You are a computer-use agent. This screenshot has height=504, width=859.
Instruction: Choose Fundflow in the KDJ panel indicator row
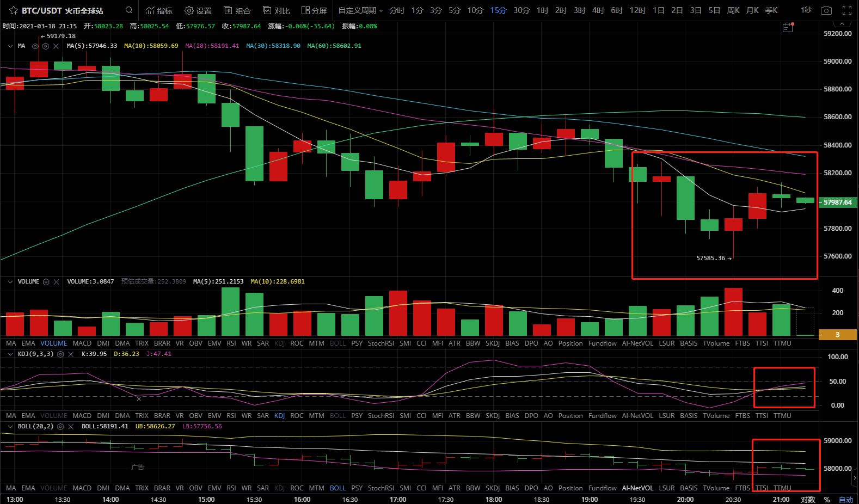pyautogui.click(x=603, y=416)
